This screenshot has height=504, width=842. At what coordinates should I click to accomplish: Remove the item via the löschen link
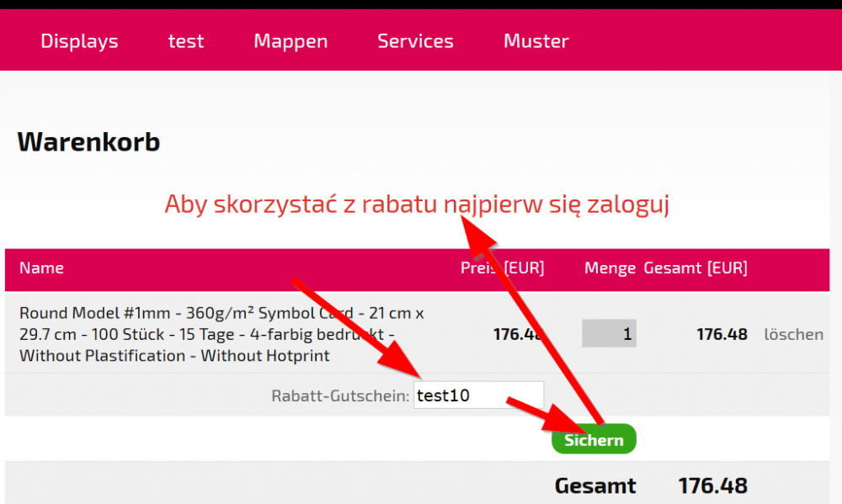click(794, 334)
